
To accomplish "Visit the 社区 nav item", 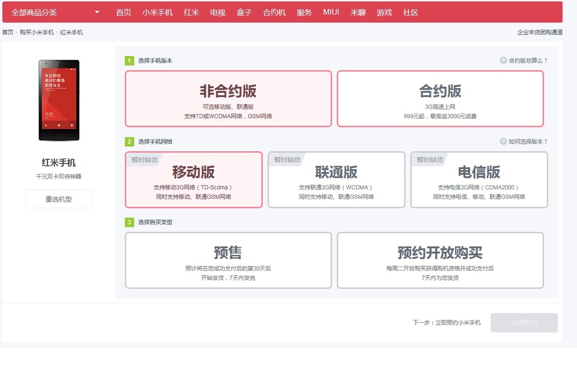I will (x=411, y=12).
